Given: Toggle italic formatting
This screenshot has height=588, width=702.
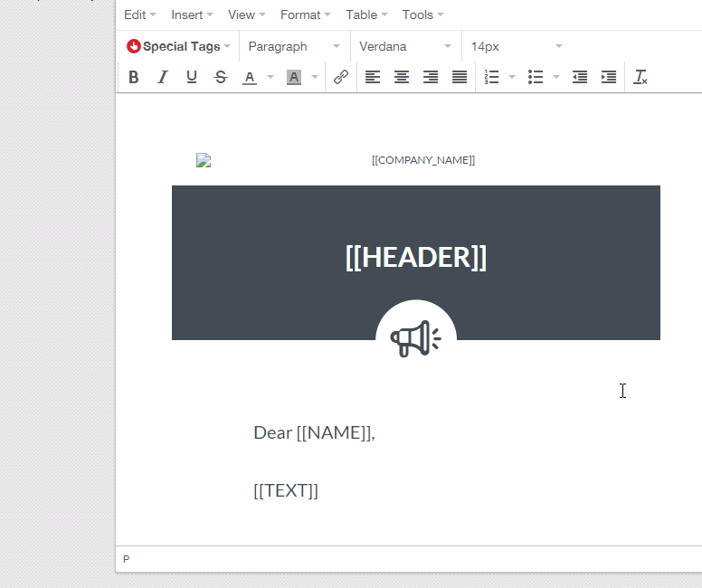Looking at the screenshot, I should (x=163, y=77).
